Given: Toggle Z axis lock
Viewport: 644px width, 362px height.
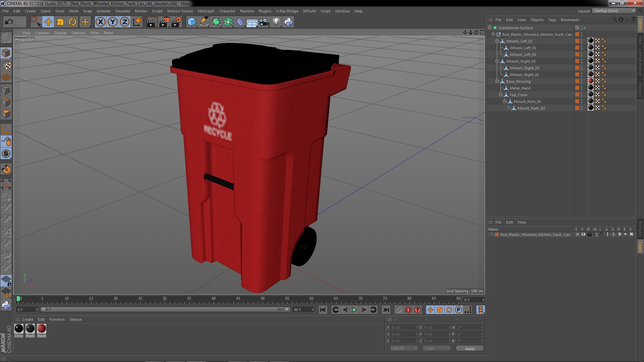Looking at the screenshot, I should (125, 22).
